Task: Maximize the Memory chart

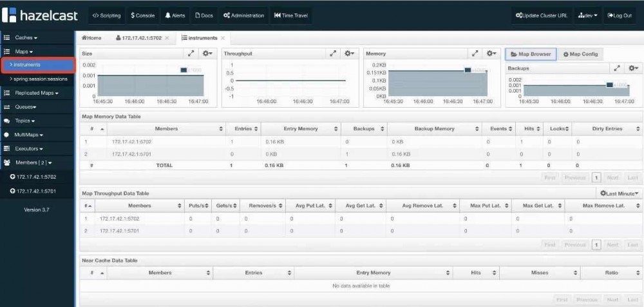Action: coord(475,54)
